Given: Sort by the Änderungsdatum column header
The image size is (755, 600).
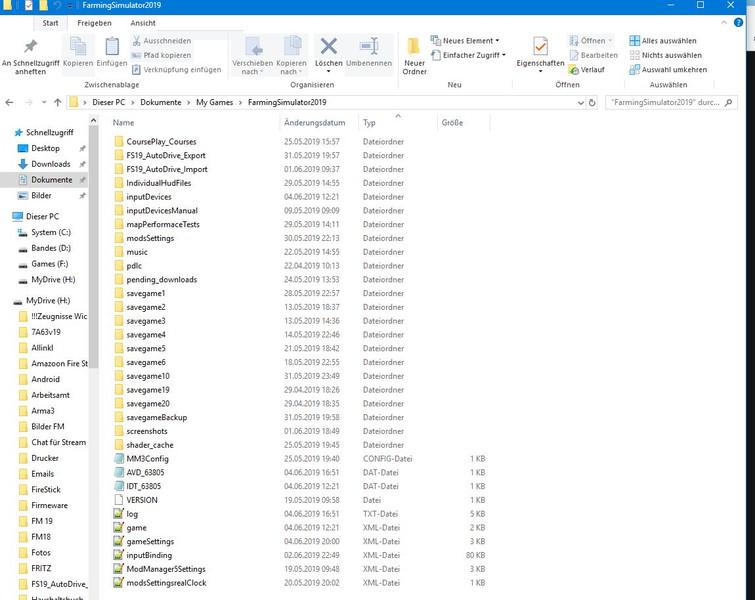Looking at the screenshot, I should [314, 123].
